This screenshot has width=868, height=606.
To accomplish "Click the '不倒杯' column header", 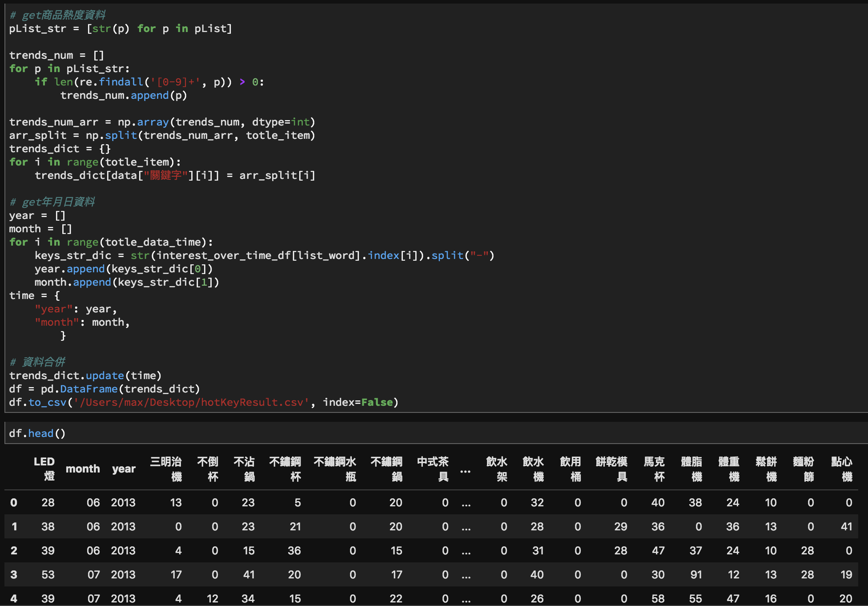I will pos(208,469).
